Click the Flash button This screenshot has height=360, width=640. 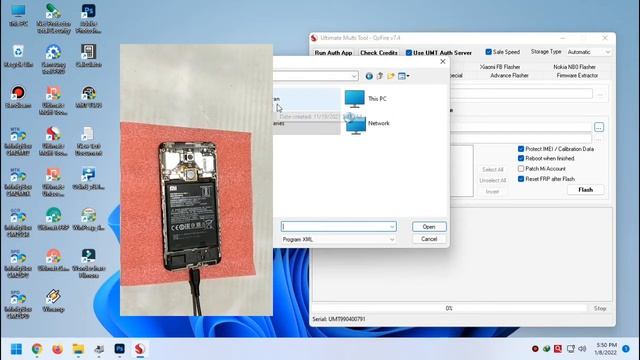(585, 190)
